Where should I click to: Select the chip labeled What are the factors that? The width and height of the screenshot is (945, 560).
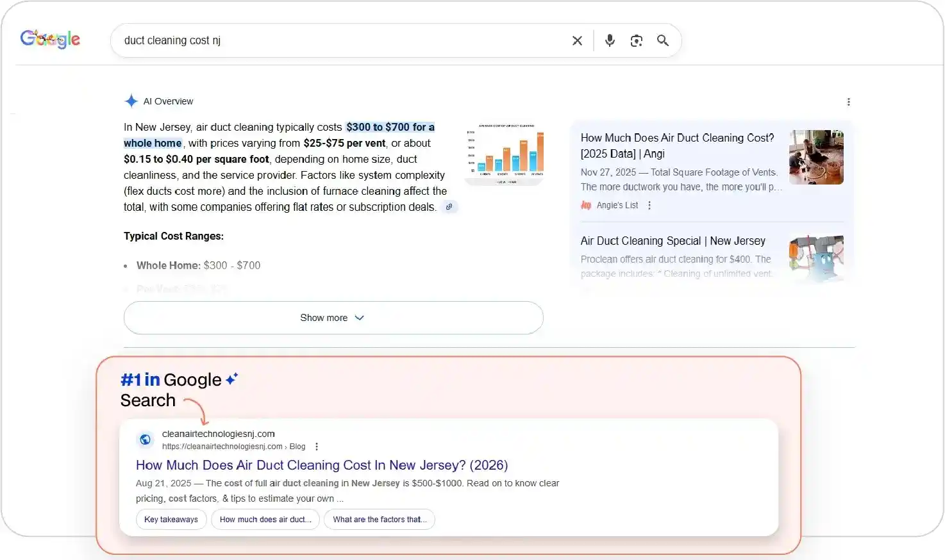tap(379, 519)
